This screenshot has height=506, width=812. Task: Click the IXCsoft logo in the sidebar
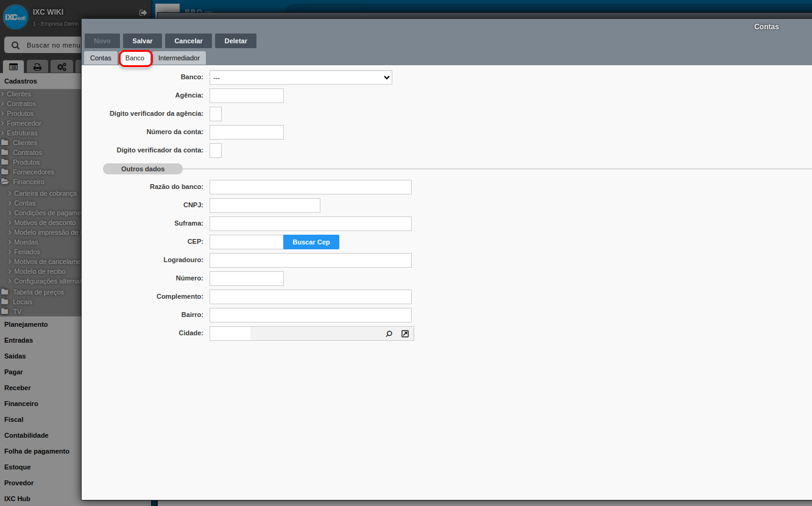tap(15, 17)
